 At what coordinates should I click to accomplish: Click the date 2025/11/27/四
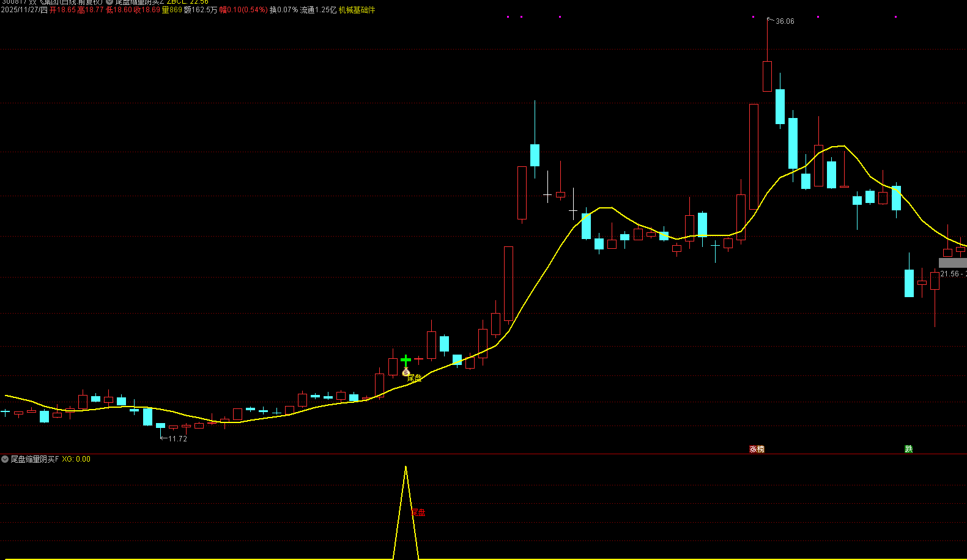point(24,10)
